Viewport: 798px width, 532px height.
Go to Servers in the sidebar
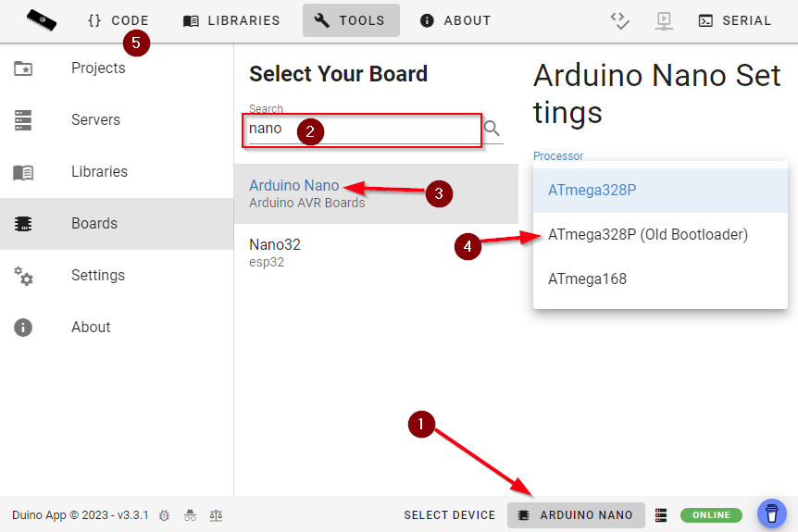(95, 120)
